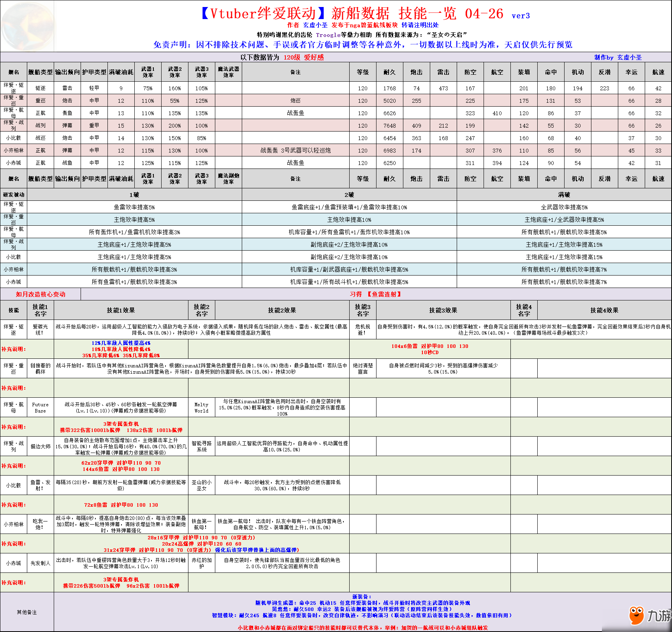Click skill name '先发制人'

pyautogui.click(x=40, y=563)
